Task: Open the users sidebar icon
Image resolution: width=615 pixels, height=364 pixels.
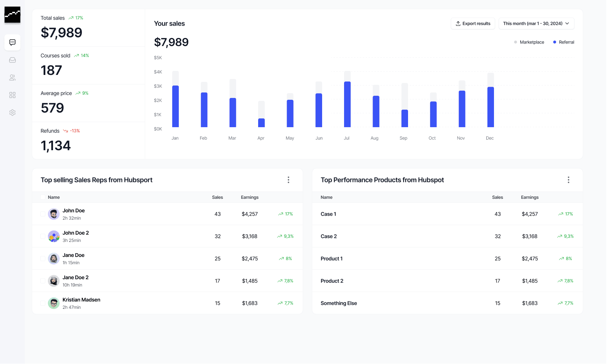Action: pyautogui.click(x=12, y=77)
